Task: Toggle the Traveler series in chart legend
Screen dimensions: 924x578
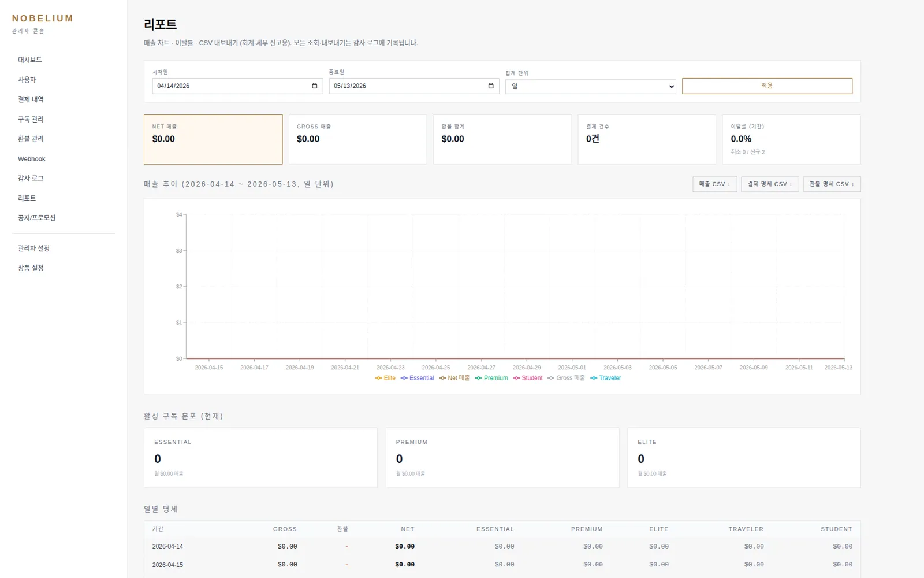Action: pyautogui.click(x=606, y=378)
